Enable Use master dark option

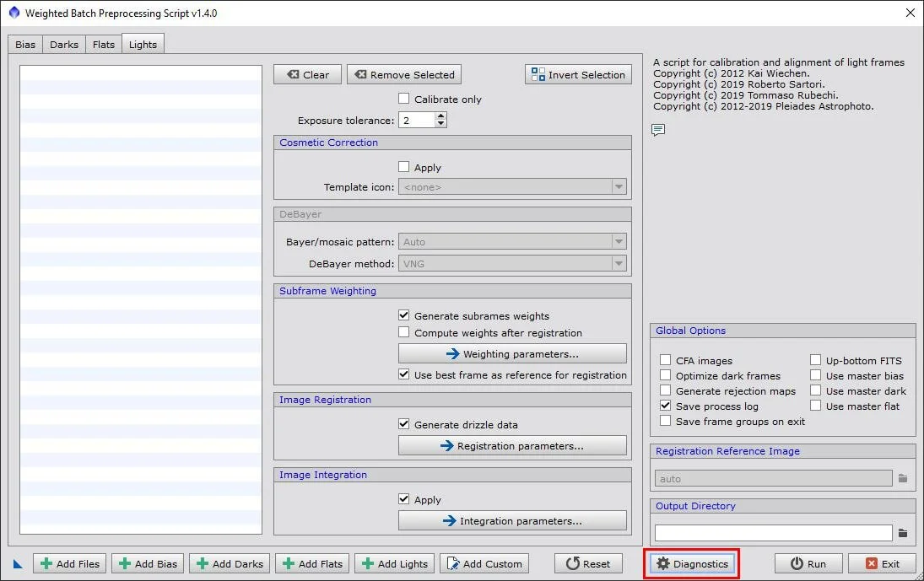(x=816, y=391)
